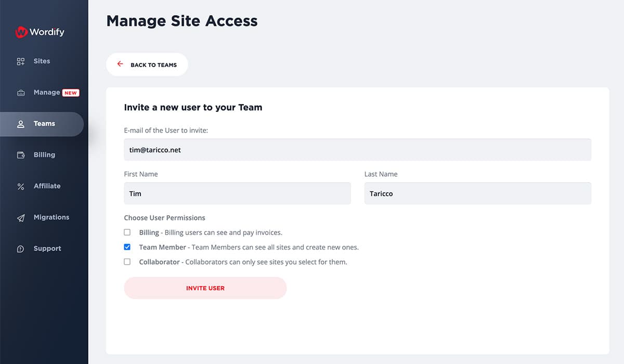This screenshot has height=364, width=624.
Task: Select Teams in the sidebar
Action: click(x=42, y=124)
